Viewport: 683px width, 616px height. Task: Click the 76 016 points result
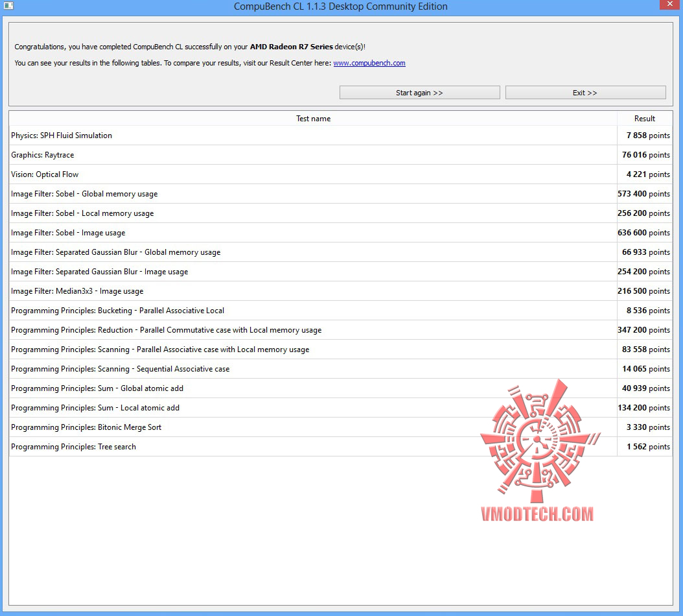click(646, 155)
